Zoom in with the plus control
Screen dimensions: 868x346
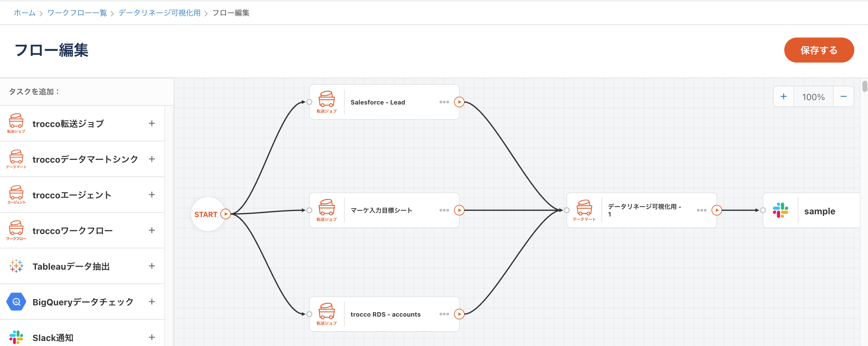coord(784,96)
